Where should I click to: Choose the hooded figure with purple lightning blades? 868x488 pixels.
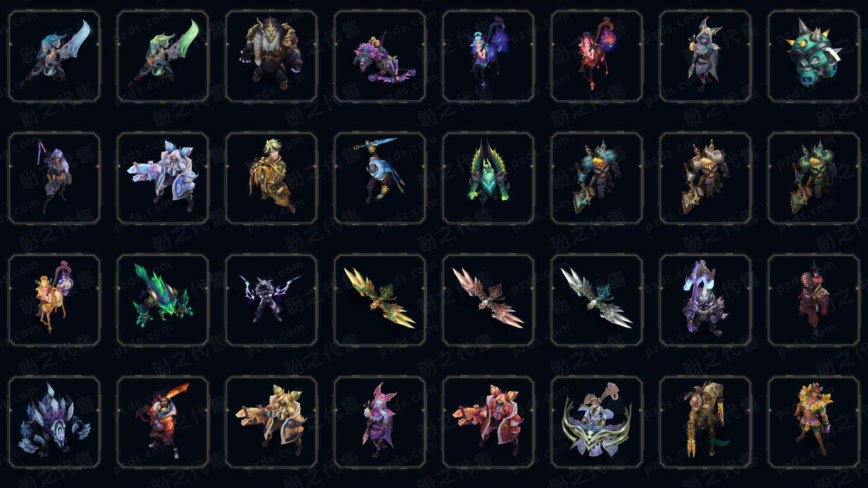(x=271, y=300)
